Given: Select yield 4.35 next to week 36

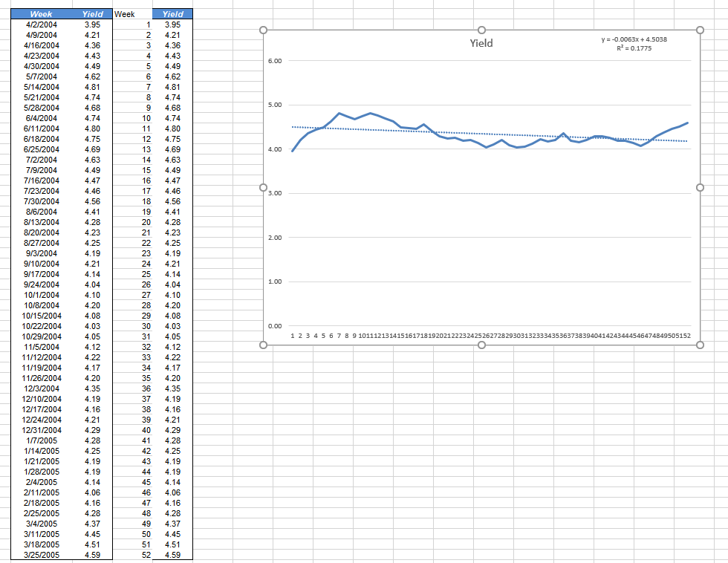Looking at the screenshot, I should (x=172, y=388).
